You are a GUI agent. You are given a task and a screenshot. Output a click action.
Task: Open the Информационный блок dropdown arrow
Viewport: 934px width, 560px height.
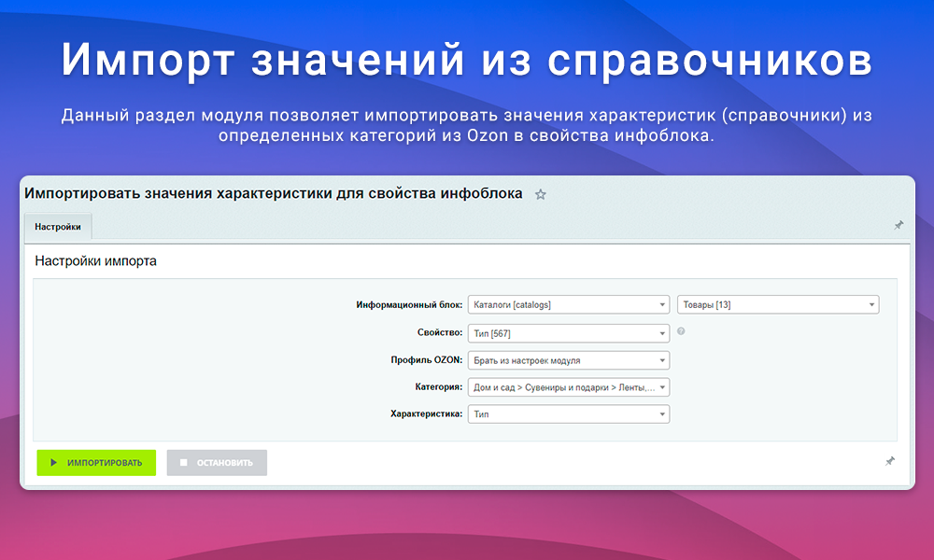point(660,303)
